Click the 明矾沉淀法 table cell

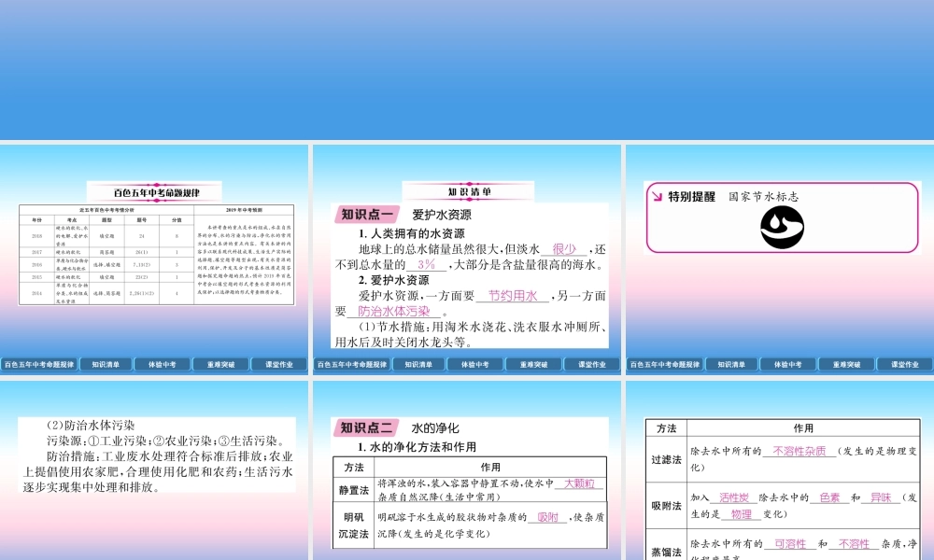tap(353, 525)
